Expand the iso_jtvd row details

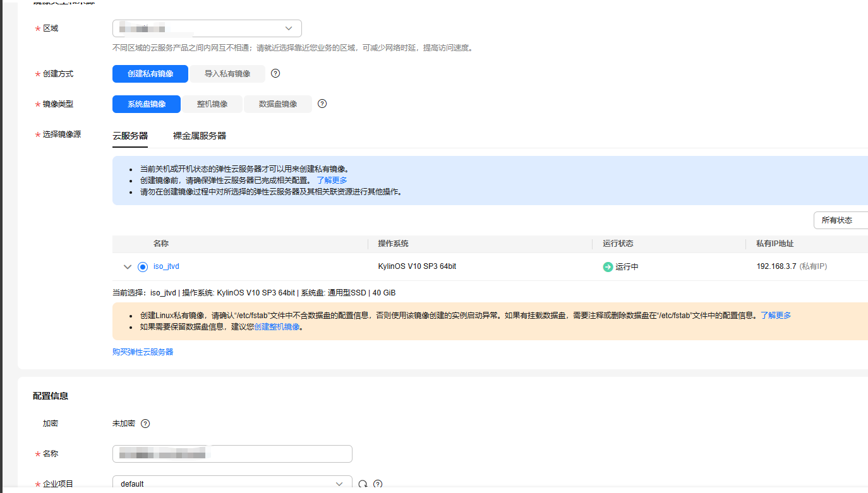[128, 267]
